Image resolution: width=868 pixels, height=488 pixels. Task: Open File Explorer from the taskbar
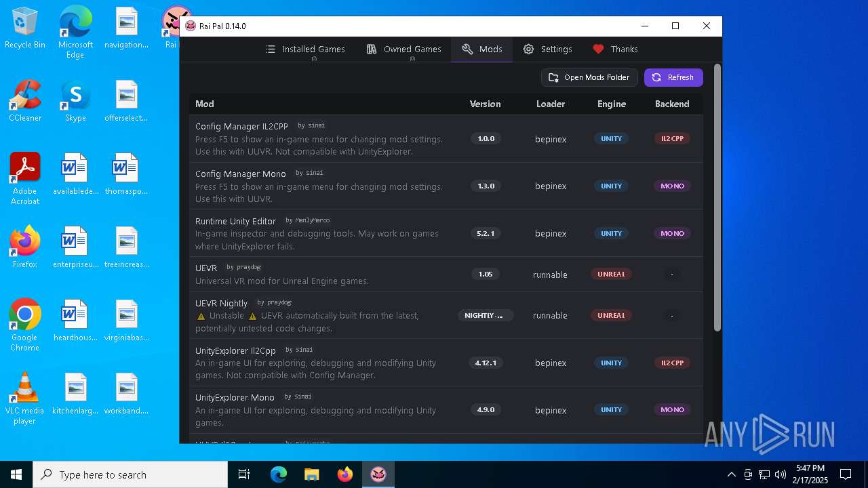pos(312,474)
